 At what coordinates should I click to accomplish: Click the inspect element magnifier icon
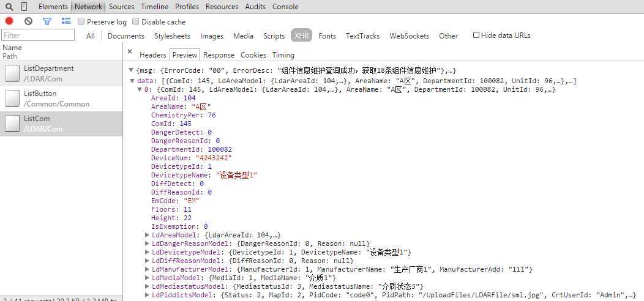pos(9,7)
